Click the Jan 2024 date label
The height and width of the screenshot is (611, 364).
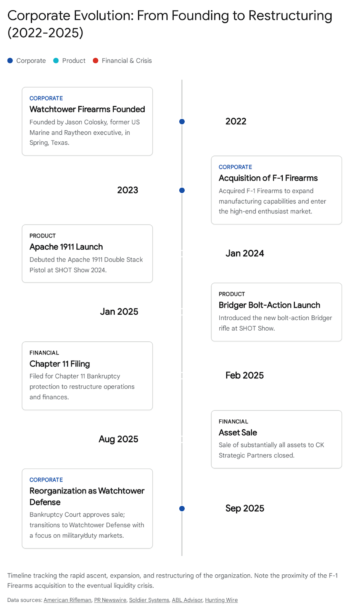point(245,254)
